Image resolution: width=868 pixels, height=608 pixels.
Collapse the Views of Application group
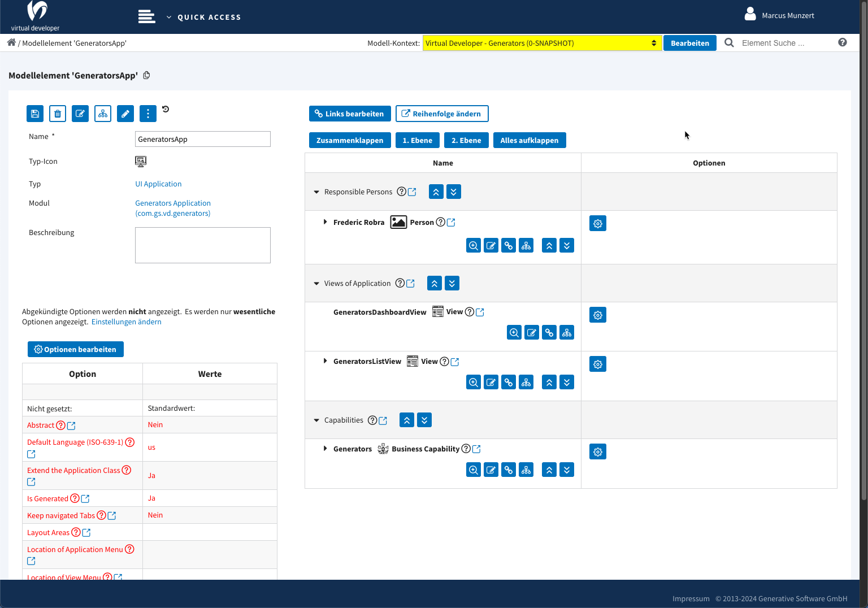316,284
